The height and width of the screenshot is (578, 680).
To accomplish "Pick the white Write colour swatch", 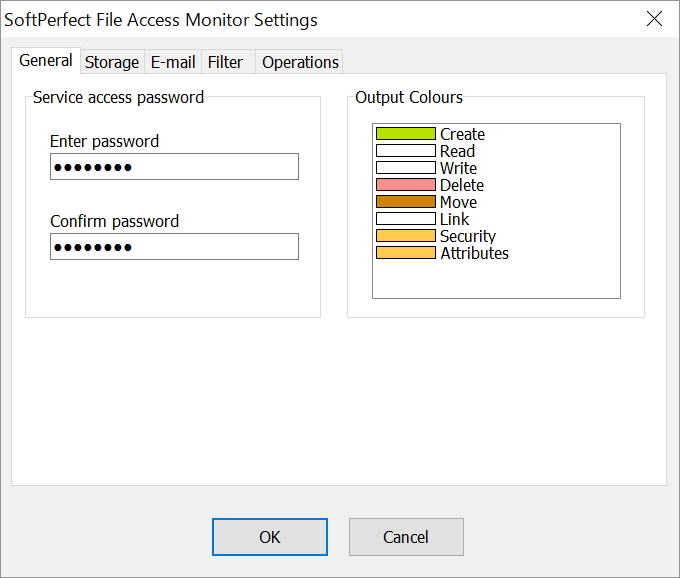I will click(x=406, y=168).
